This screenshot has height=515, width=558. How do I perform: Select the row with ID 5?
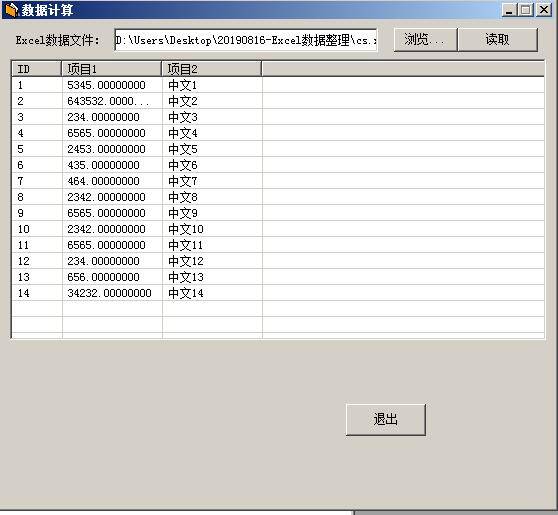278,149
